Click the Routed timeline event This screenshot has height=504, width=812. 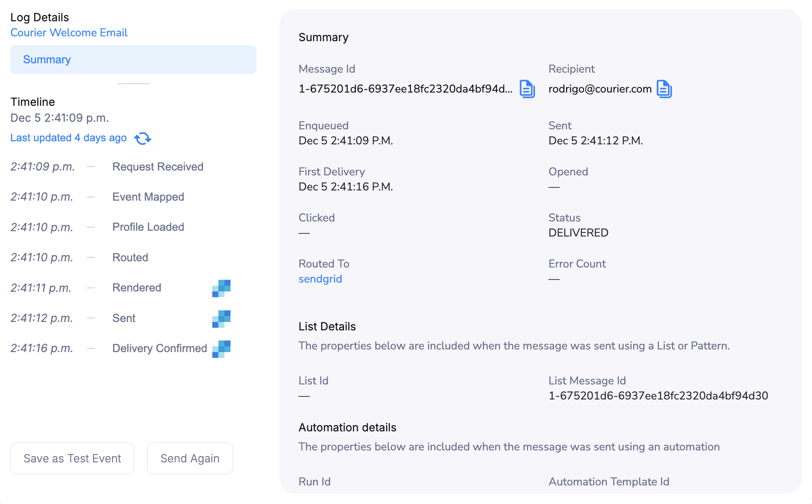(130, 257)
